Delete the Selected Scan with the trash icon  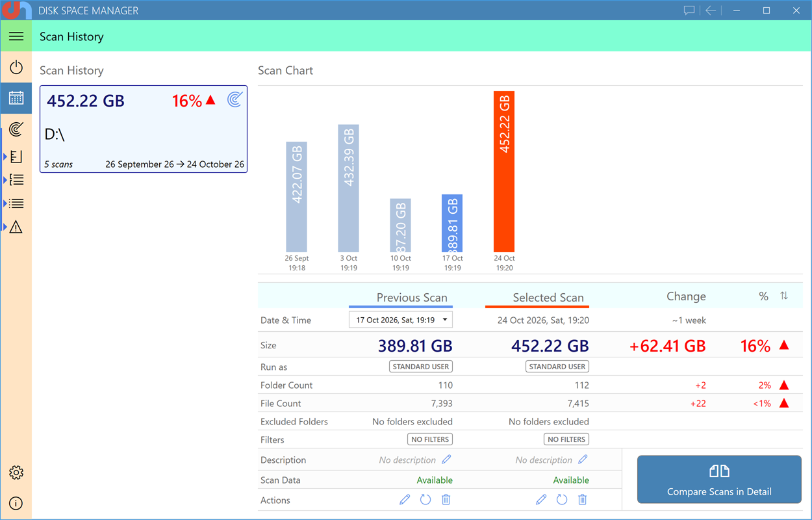583,500
